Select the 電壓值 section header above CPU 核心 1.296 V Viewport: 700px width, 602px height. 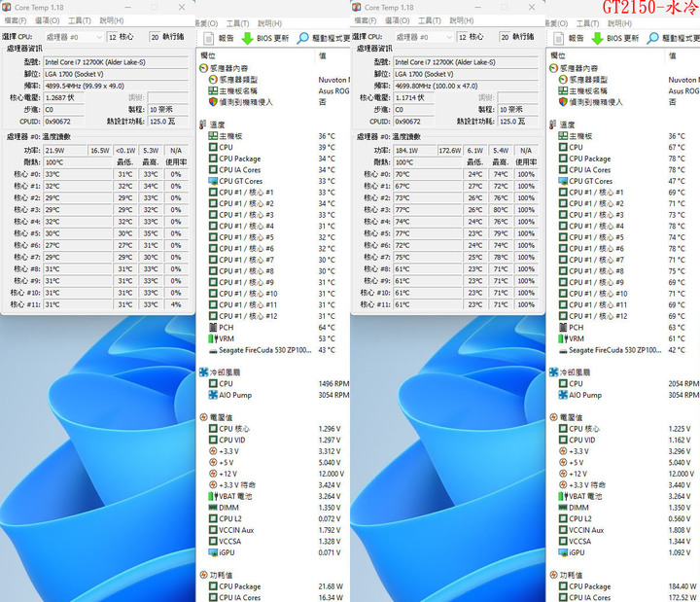(x=217, y=417)
